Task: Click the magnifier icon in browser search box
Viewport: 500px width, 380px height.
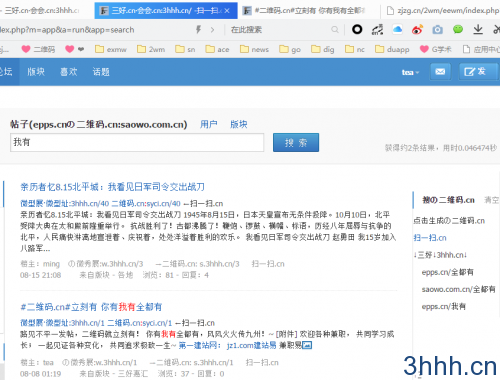Action: [x=335, y=30]
